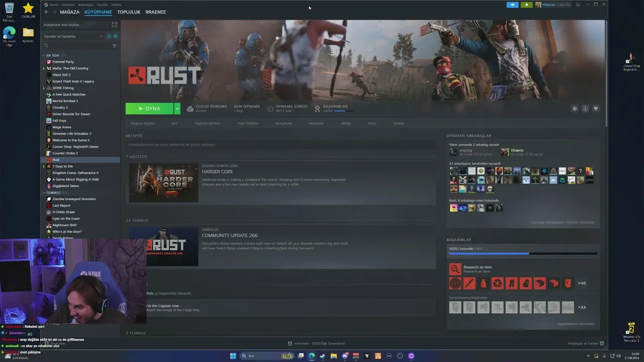The width and height of the screenshot is (644, 362).
Task: Open the HARDER CORE update thumbnail
Action: click(x=164, y=183)
